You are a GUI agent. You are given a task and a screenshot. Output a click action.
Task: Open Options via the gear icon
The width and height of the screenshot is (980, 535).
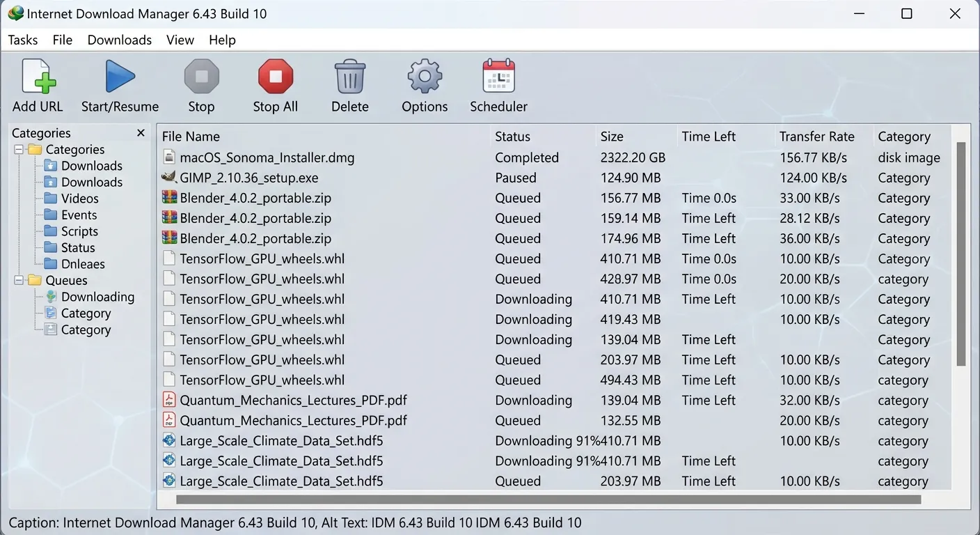[425, 76]
